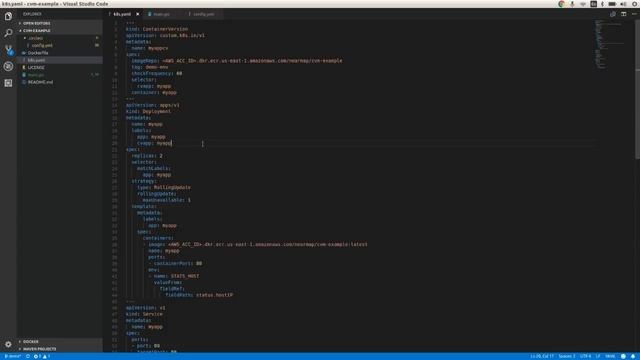Image resolution: width=640 pixels, height=360 pixels.
Task: Collapse the CVM-EXAMPLE folder section
Action: [x=60, y=31]
